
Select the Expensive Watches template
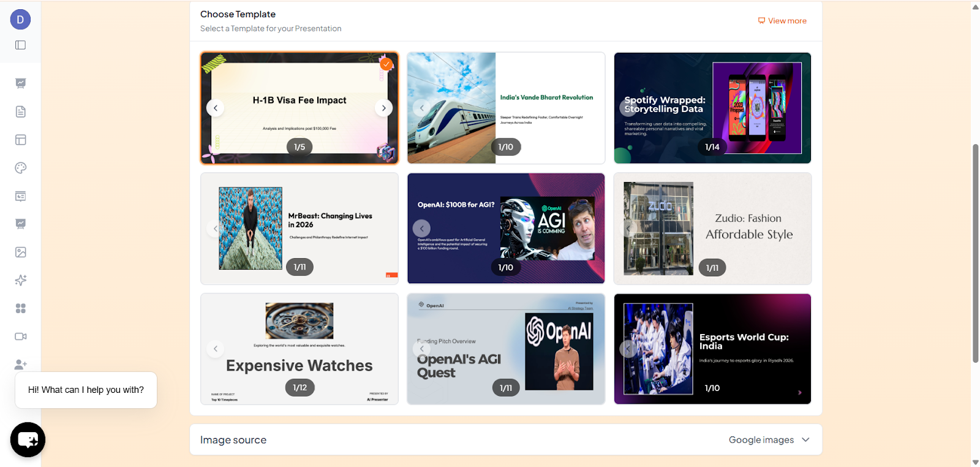pos(300,349)
